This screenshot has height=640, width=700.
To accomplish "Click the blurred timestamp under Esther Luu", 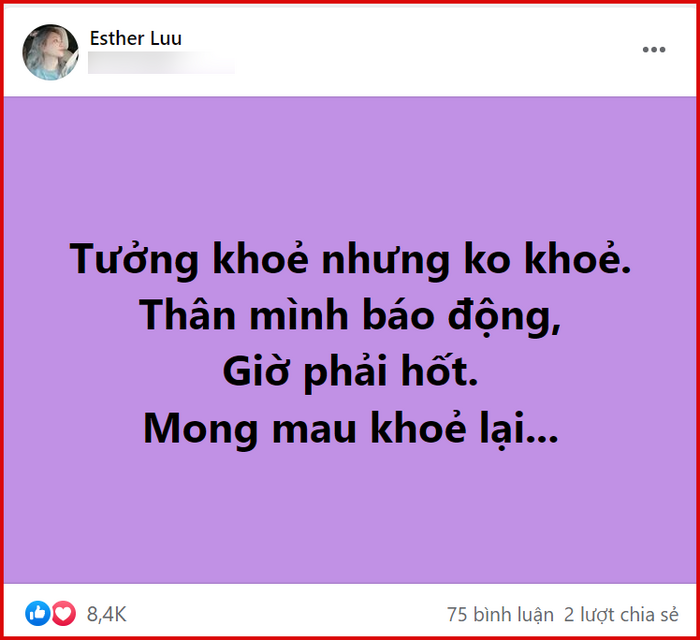I will [161, 63].
